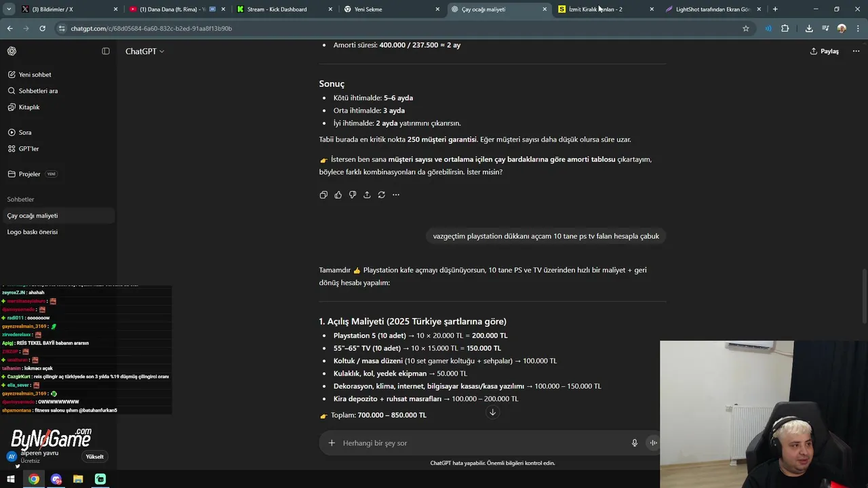This screenshot has width=868, height=488.
Task: Go forward with browser forward arrow
Action: 26,28
